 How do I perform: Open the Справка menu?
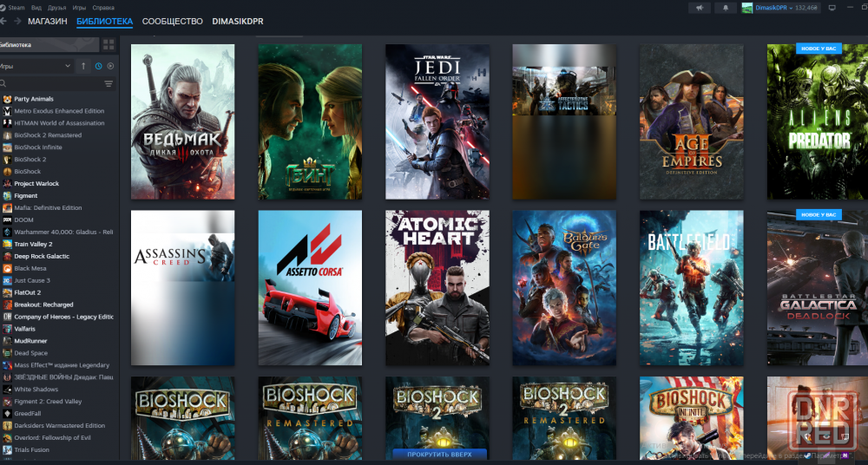tap(103, 8)
